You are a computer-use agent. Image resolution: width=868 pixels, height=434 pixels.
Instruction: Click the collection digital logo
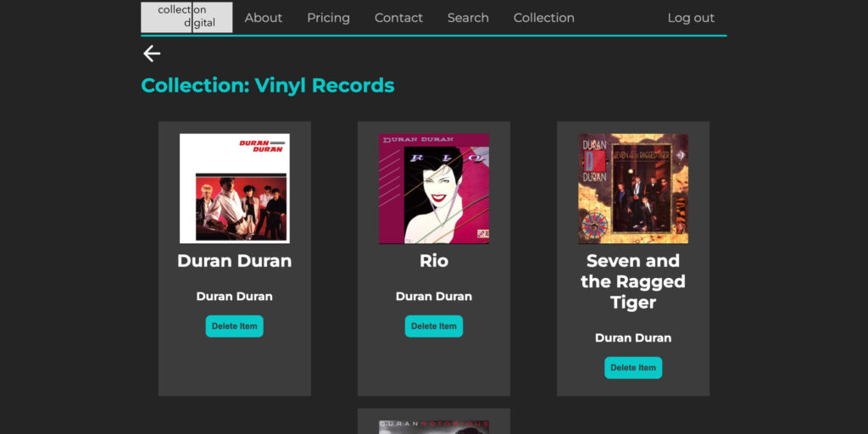point(186,17)
